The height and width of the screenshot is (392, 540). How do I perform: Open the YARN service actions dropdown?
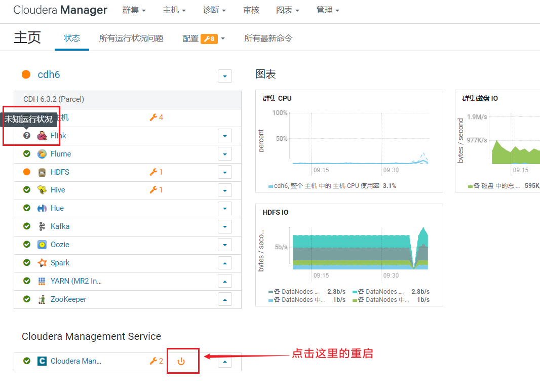pos(225,282)
